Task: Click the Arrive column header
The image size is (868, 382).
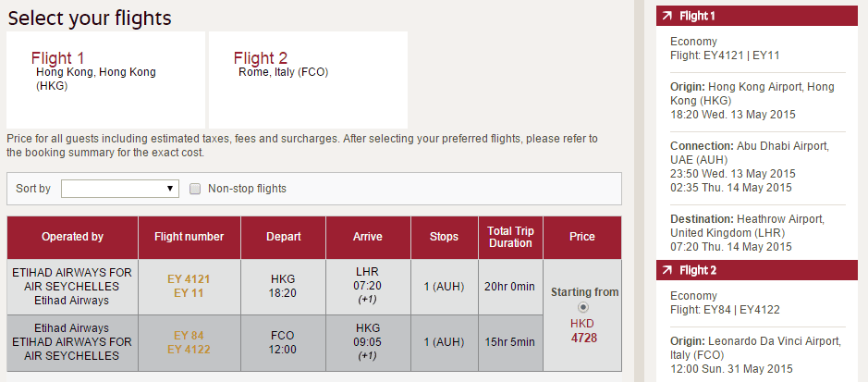Action: [x=368, y=237]
